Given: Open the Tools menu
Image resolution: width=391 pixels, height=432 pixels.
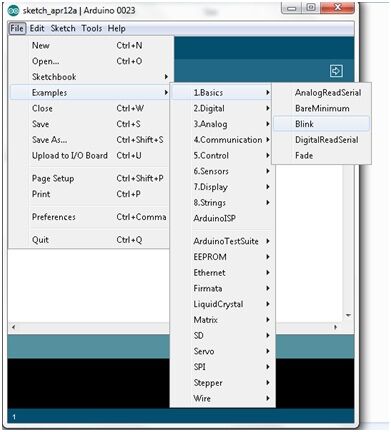Looking at the screenshot, I should click(92, 29).
